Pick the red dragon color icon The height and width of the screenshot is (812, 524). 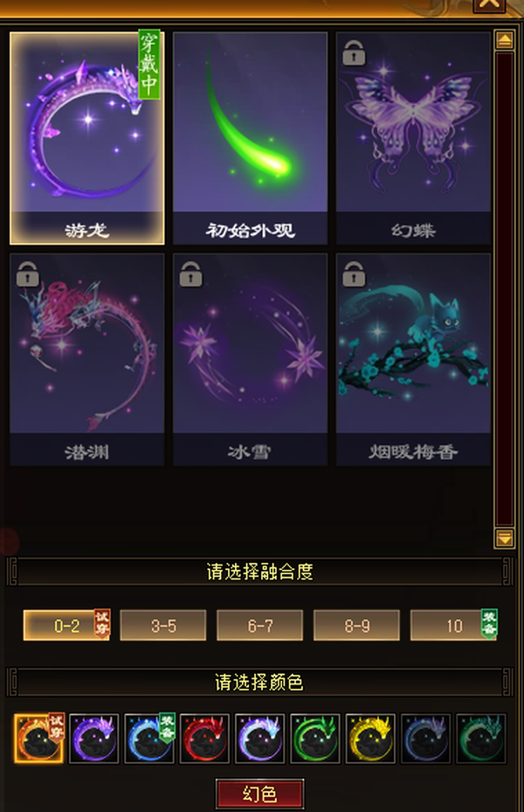(x=204, y=739)
